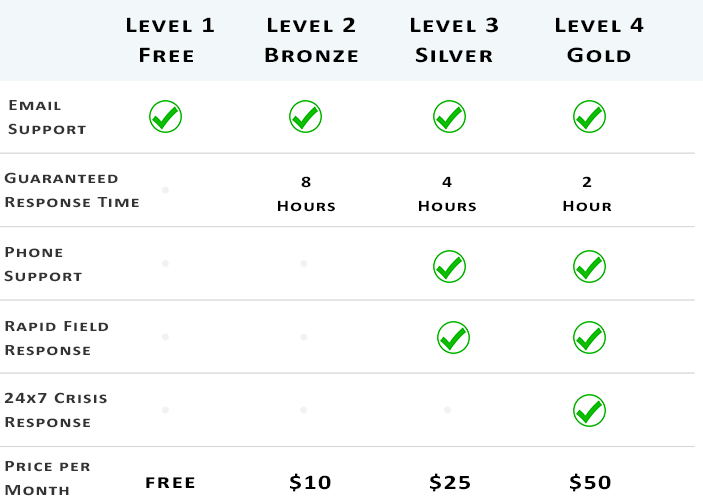Click the 24x7 Crisis Response checkmark for Gold
The image size is (703, 503).
pyautogui.click(x=589, y=410)
